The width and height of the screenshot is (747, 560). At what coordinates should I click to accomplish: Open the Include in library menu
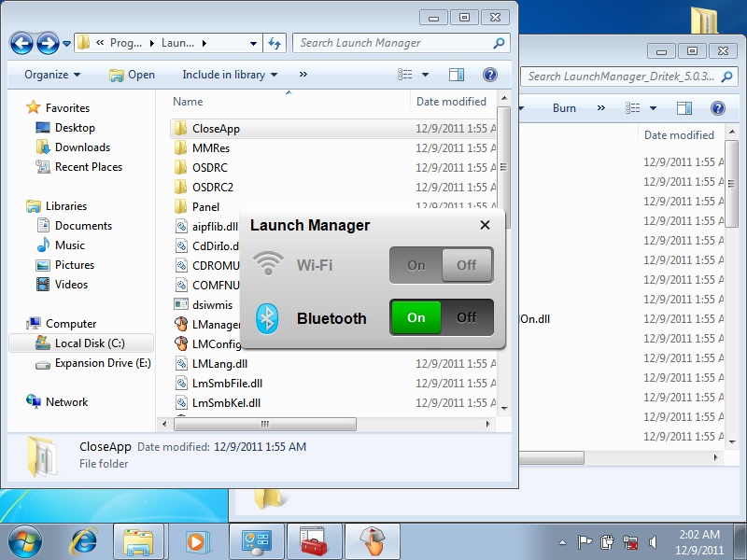point(230,75)
